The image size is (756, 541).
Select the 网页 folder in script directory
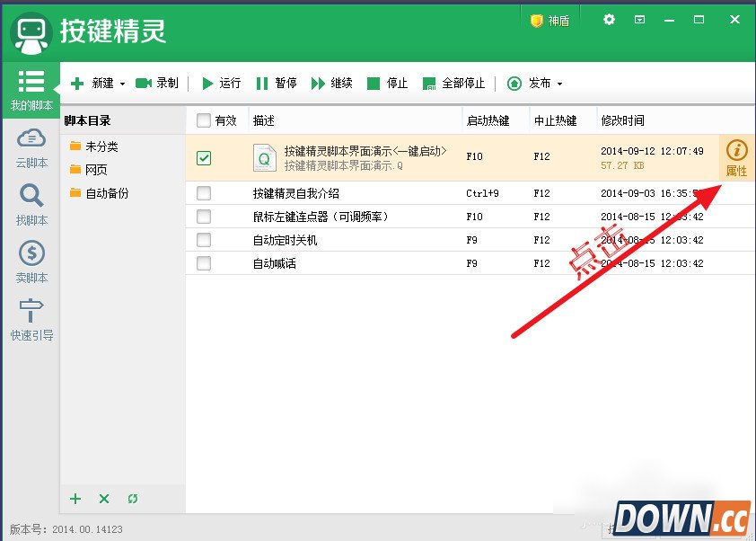(x=95, y=169)
